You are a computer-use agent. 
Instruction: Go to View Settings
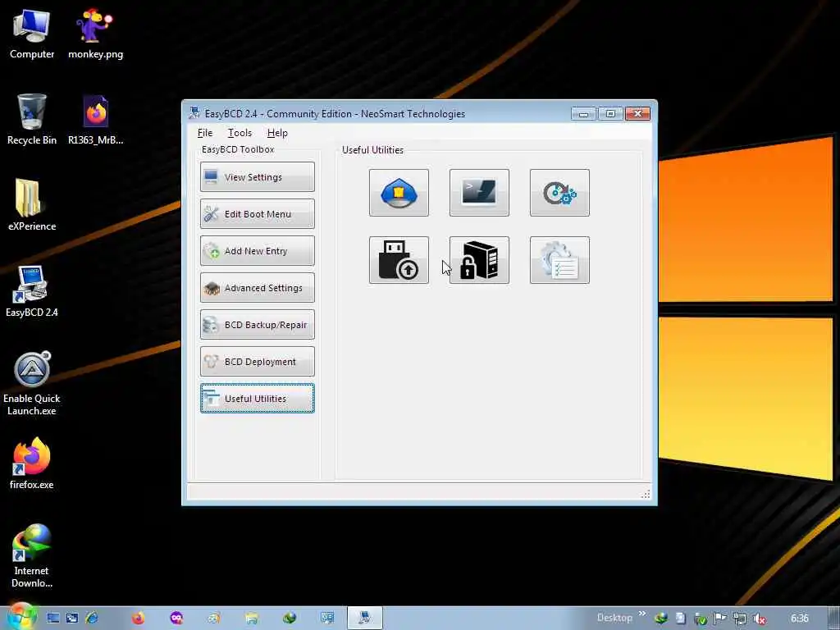[257, 177]
